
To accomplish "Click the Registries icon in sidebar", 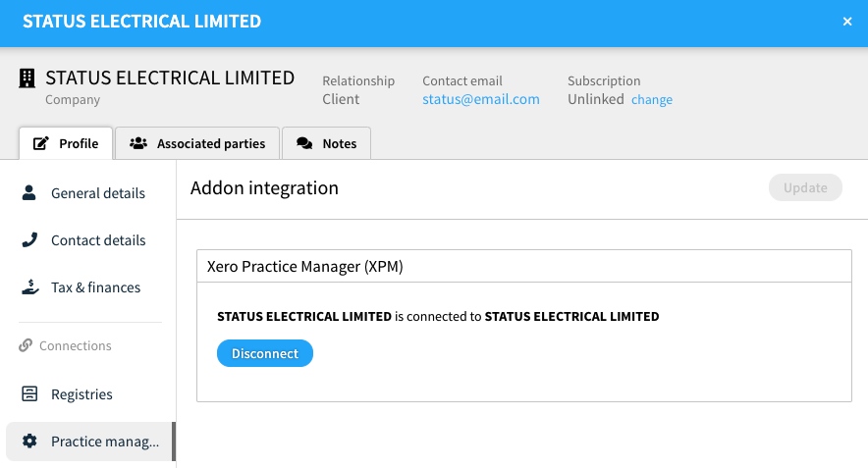I will point(29,394).
